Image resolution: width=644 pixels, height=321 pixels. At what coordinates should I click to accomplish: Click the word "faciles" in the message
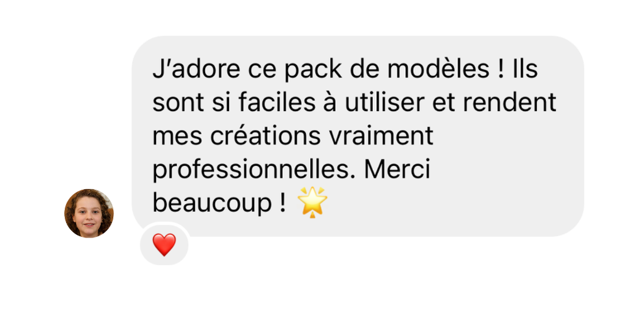click(277, 102)
